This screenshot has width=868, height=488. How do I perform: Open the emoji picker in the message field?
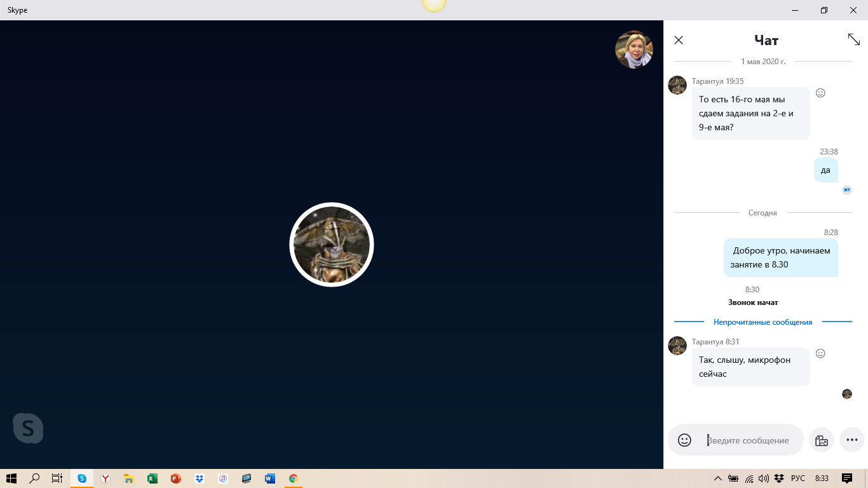click(x=684, y=440)
